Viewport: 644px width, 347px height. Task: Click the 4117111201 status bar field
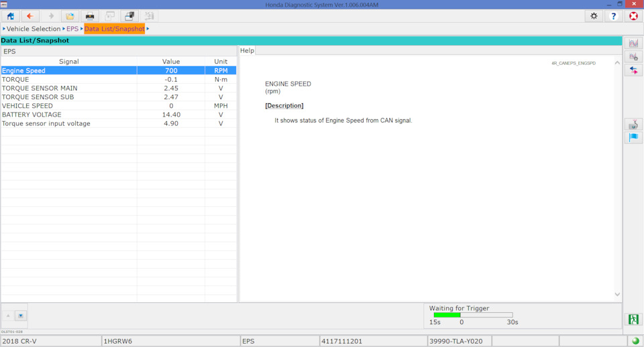(374, 341)
